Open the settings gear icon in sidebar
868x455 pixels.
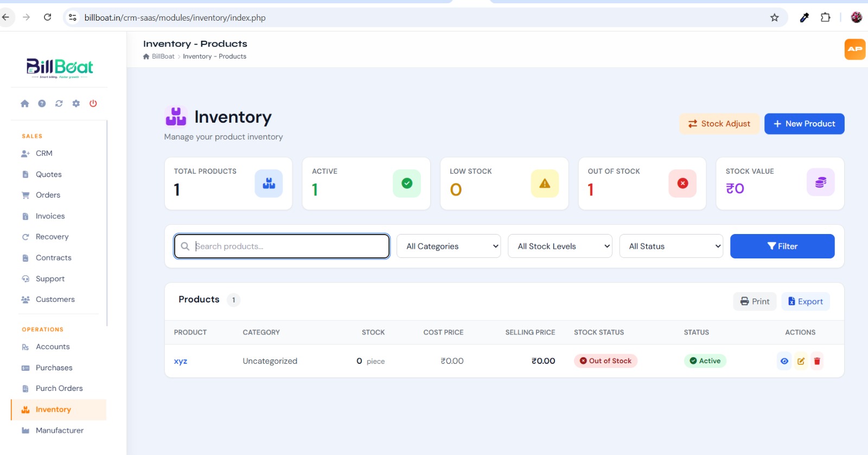(x=76, y=104)
